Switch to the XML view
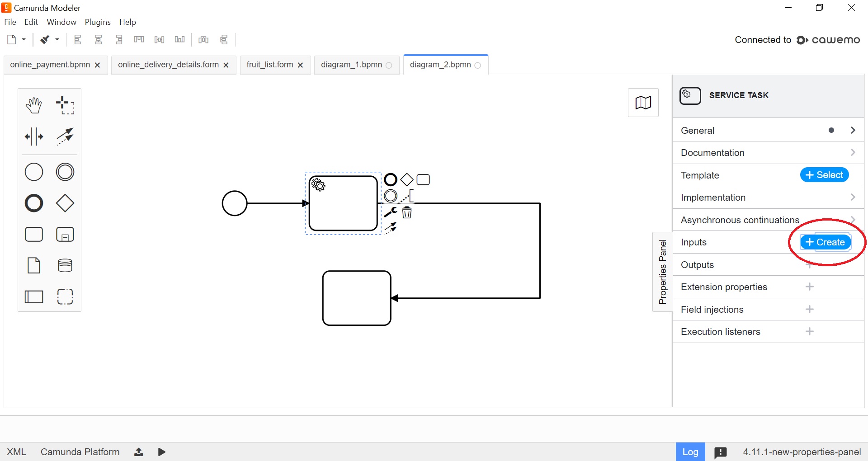The image size is (868, 461). (16, 452)
